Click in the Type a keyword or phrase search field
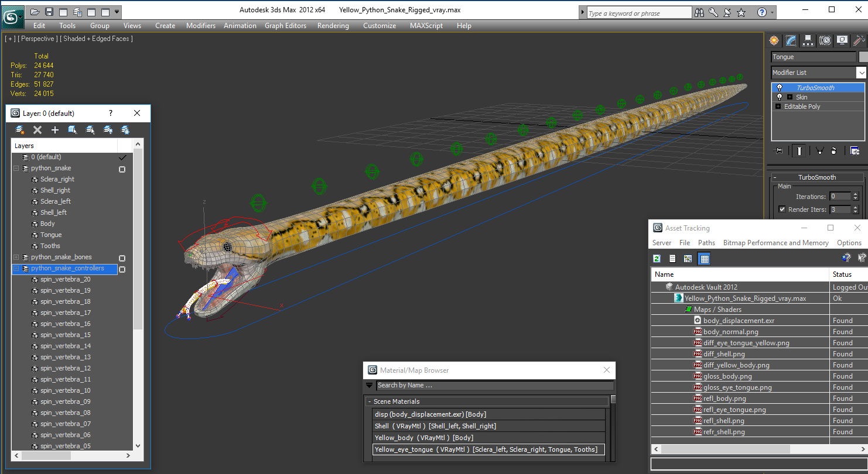868x474 pixels. 638,13
